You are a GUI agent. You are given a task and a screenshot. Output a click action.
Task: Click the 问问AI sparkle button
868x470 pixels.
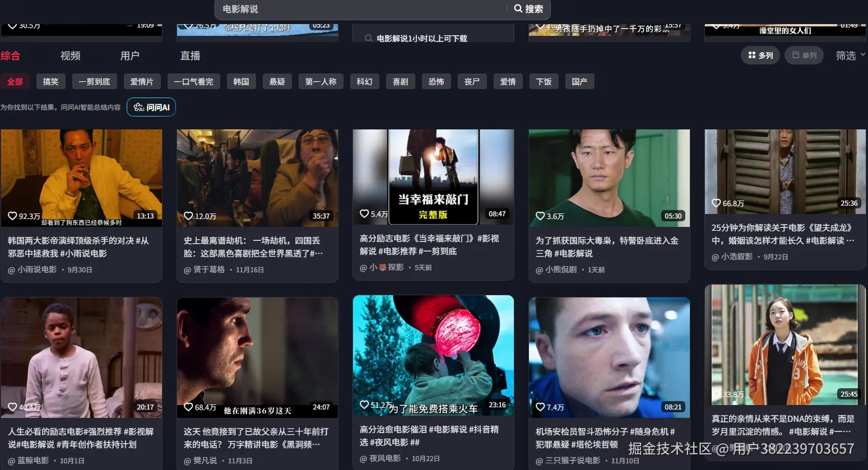(x=151, y=107)
